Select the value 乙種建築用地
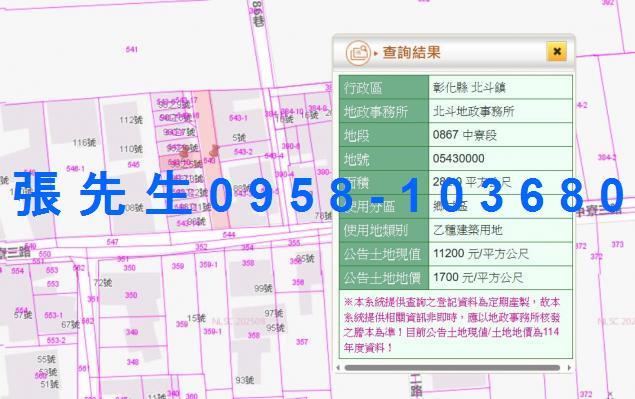This screenshot has height=399, width=635. 468,230
